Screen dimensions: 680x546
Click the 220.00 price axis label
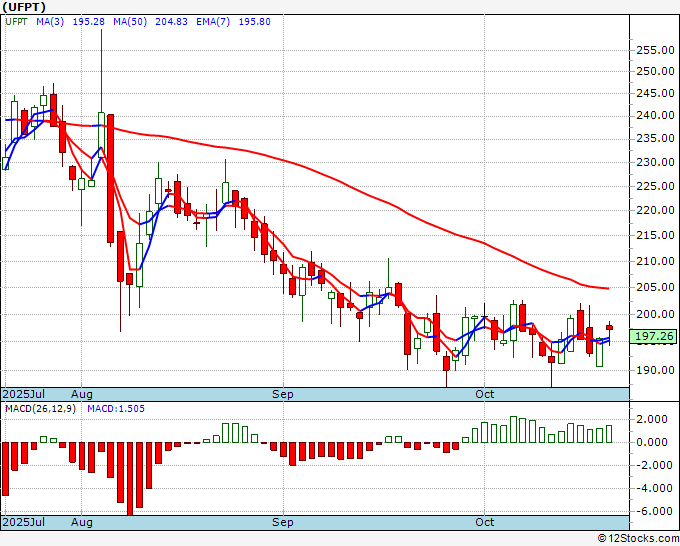tap(655, 210)
